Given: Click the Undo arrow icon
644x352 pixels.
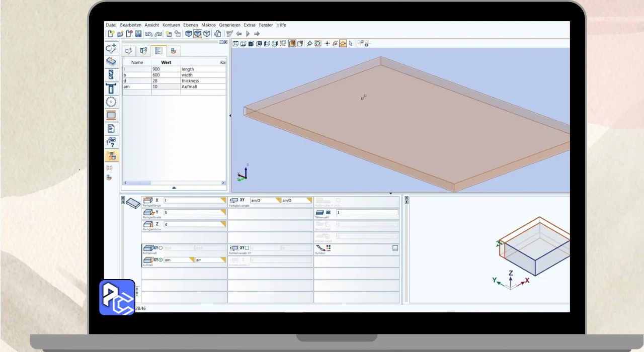Looking at the screenshot, I should [148, 34].
